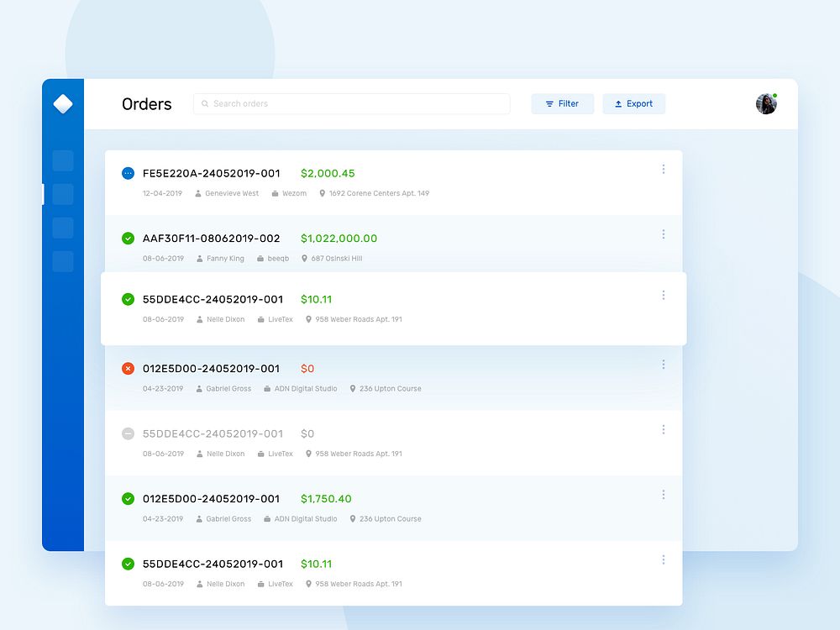Open order FE5E220A-24052019-001
Screen dimensions: 840x630
point(211,173)
